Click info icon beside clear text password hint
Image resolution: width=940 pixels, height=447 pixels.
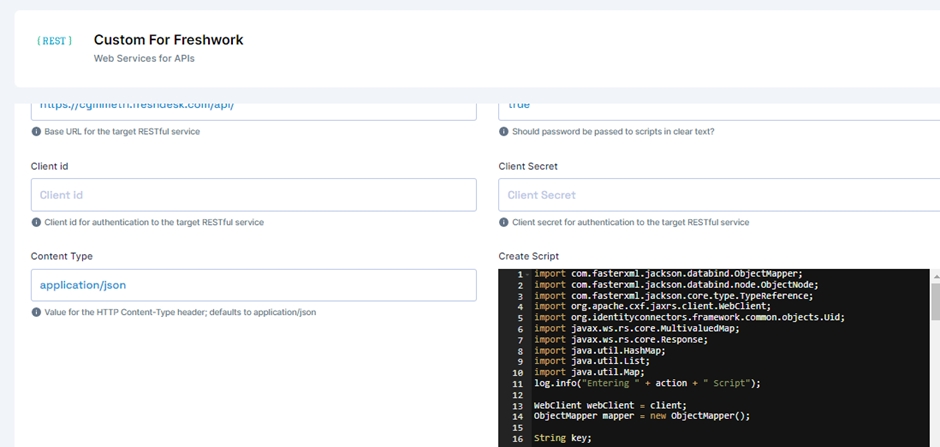coord(504,132)
